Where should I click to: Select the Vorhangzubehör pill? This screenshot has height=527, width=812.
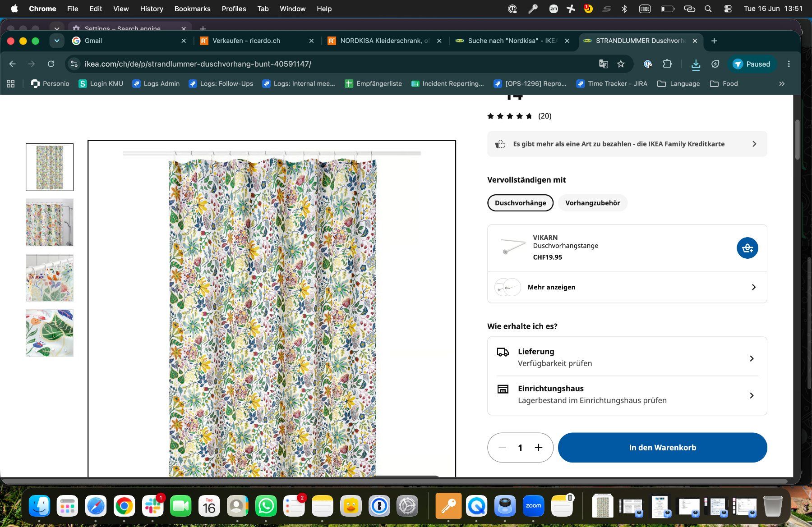tap(592, 203)
